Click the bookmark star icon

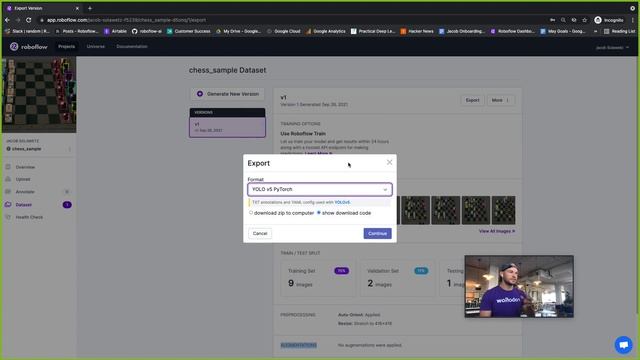click(584, 20)
